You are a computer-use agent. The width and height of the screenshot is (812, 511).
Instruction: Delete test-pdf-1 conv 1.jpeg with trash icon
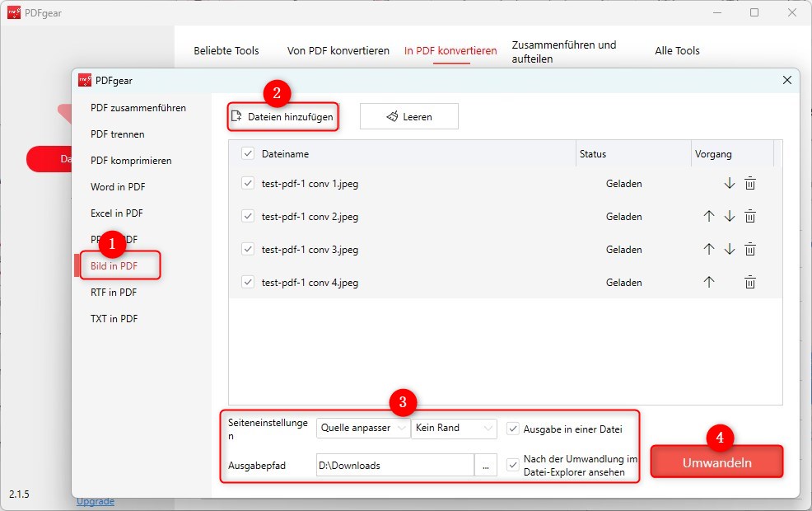pyautogui.click(x=750, y=184)
